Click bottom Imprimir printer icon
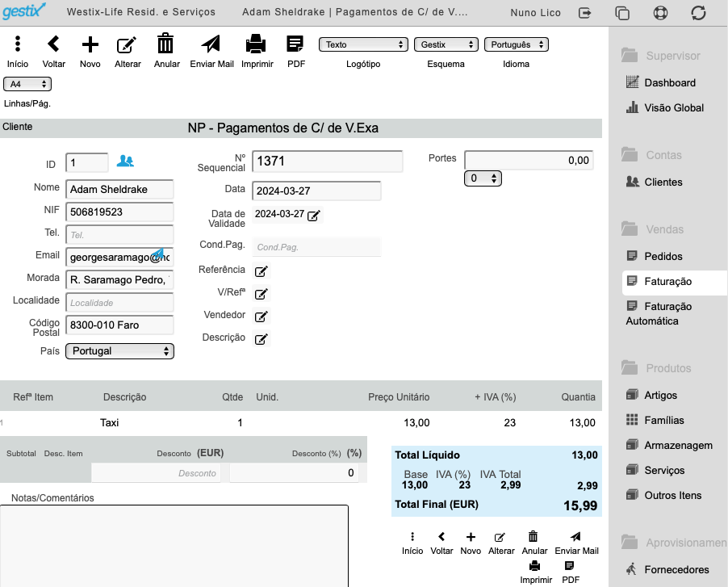 [x=534, y=566]
